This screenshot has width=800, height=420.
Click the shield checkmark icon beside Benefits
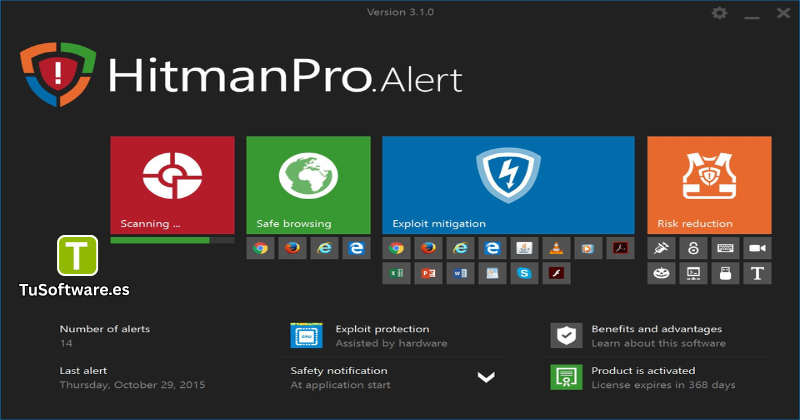pyautogui.click(x=566, y=336)
